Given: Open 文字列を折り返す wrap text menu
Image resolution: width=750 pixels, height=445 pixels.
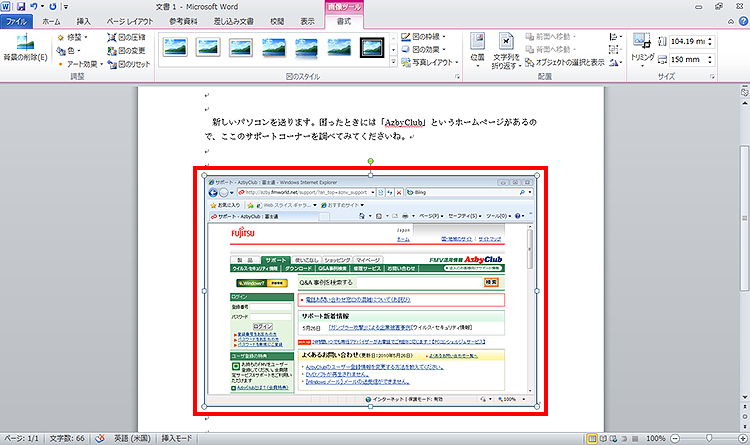Looking at the screenshot, I should point(506,51).
